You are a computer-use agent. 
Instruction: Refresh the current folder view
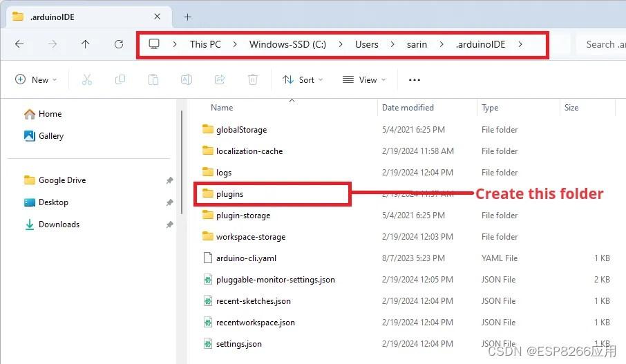(x=119, y=44)
